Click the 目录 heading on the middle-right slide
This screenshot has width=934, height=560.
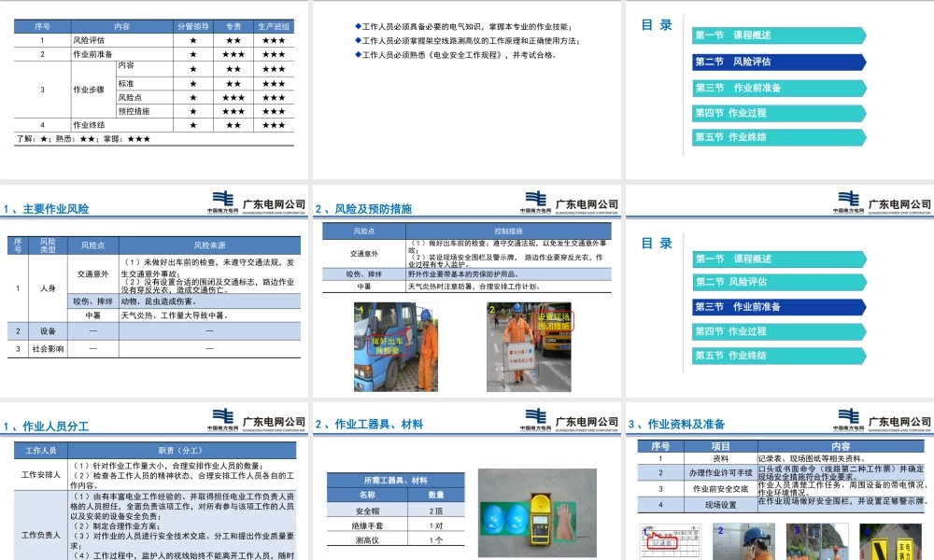[x=659, y=243]
